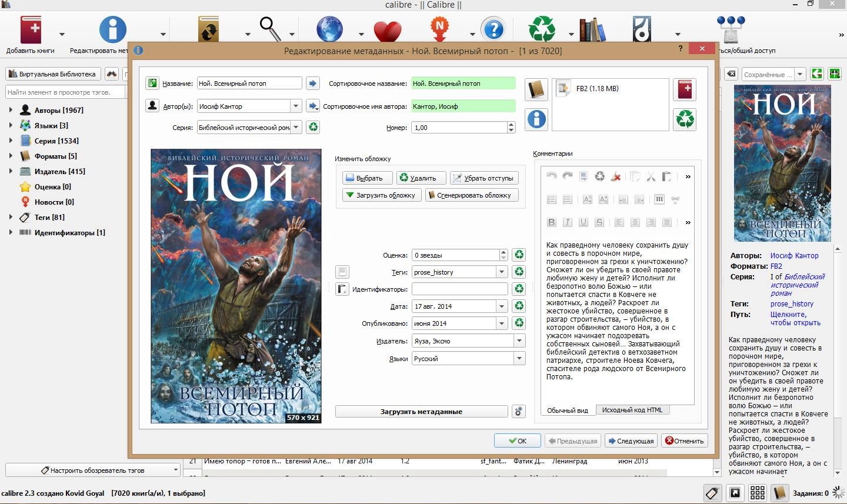
Task: Toggle Italic in comments editor
Action: (x=567, y=222)
